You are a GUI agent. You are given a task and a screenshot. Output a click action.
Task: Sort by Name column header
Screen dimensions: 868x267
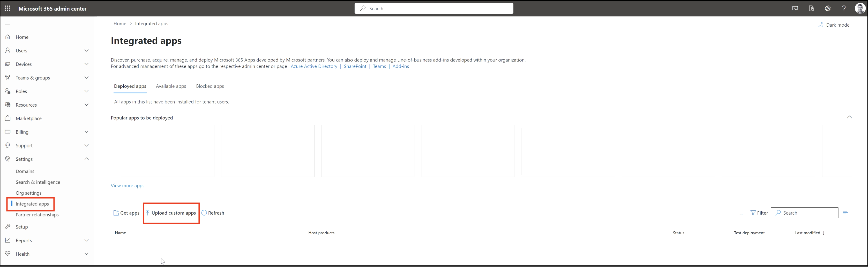120,233
